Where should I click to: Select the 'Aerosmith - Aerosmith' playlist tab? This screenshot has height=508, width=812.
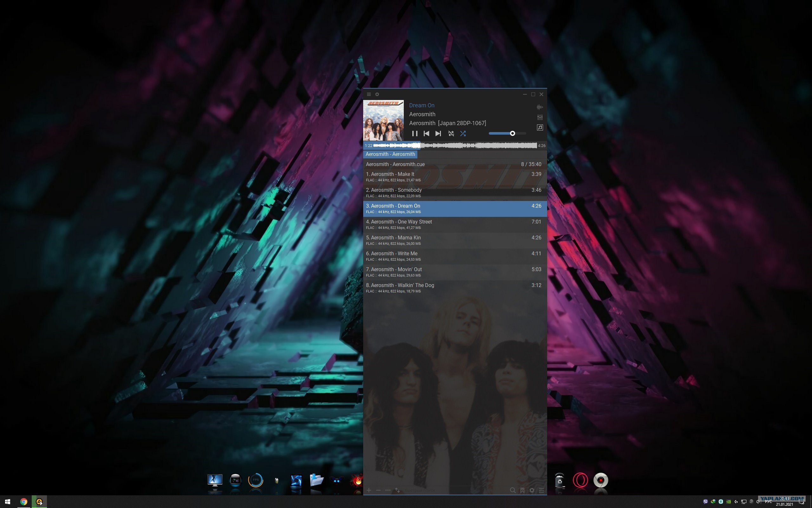[x=390, y=154]
